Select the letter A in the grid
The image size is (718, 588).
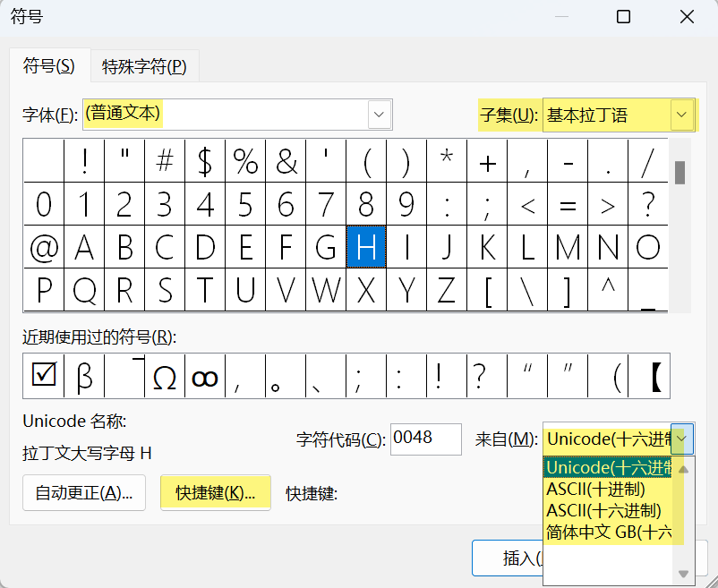pyautogui.click(x=84, y=247)
